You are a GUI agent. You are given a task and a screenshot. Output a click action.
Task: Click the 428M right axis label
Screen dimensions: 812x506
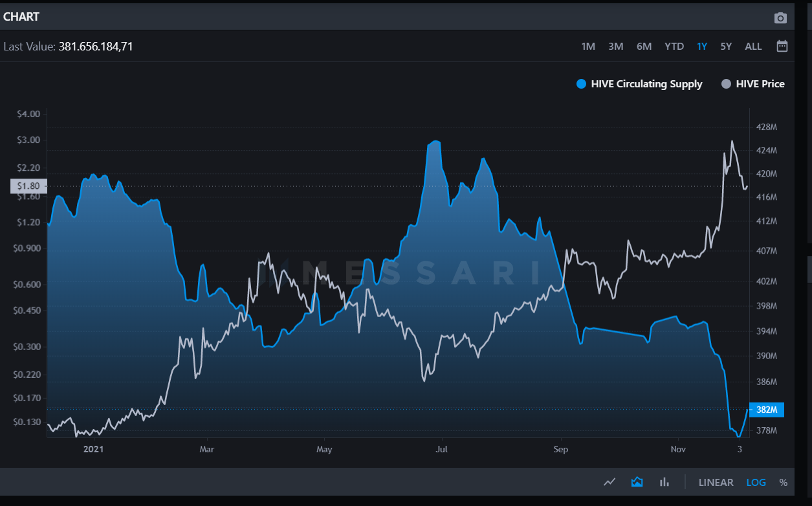766,127
